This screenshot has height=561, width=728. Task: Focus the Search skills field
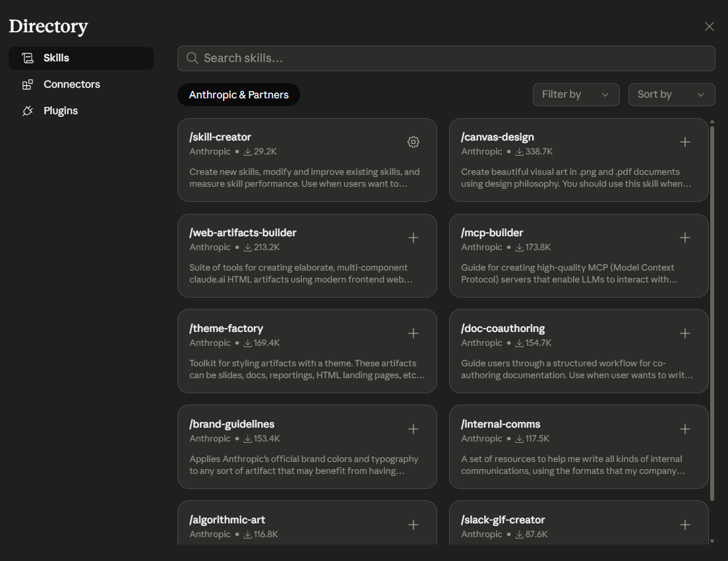446,58
